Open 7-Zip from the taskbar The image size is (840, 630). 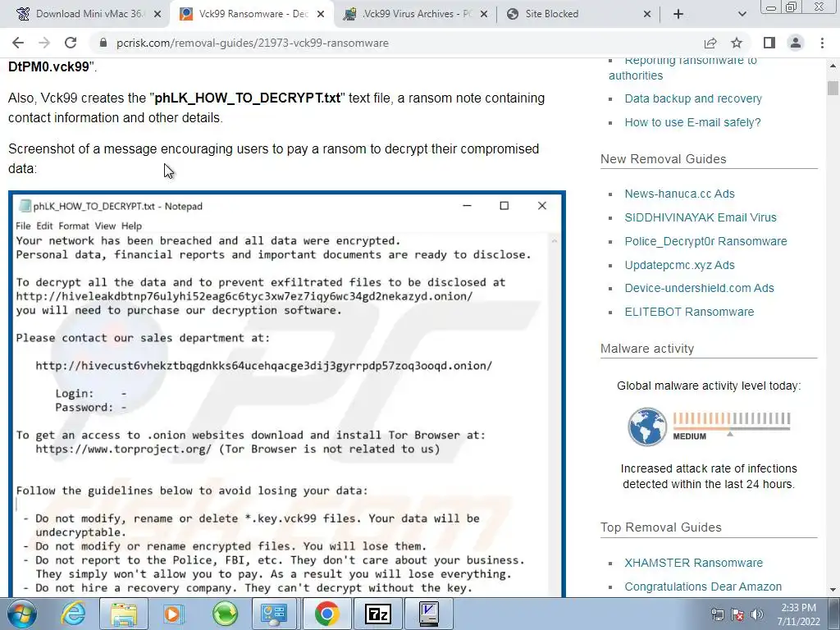pyautogui.click(x=377, y=614)
